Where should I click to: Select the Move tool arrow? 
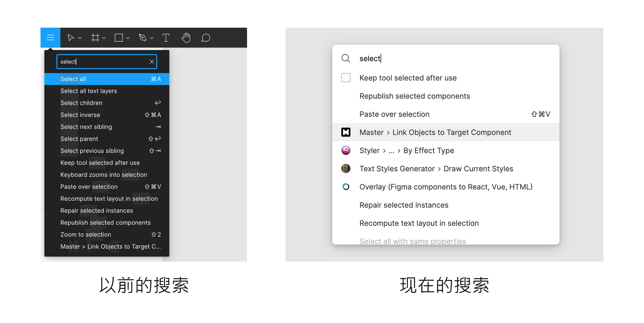point(71,38)
